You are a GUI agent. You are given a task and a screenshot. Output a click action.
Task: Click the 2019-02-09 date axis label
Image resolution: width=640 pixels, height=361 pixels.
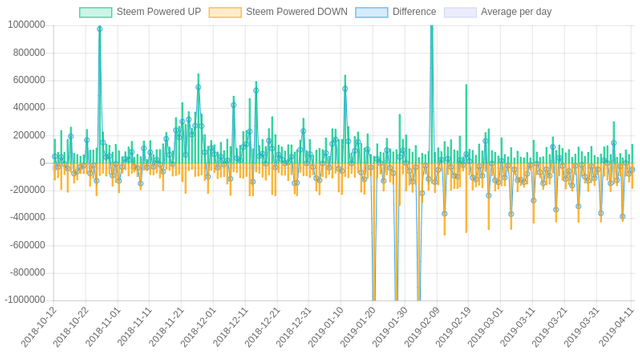(422, 327)
